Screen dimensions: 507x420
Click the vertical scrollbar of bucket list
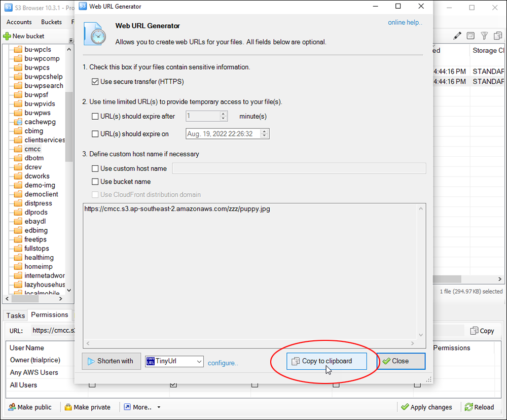click(69, 126)
